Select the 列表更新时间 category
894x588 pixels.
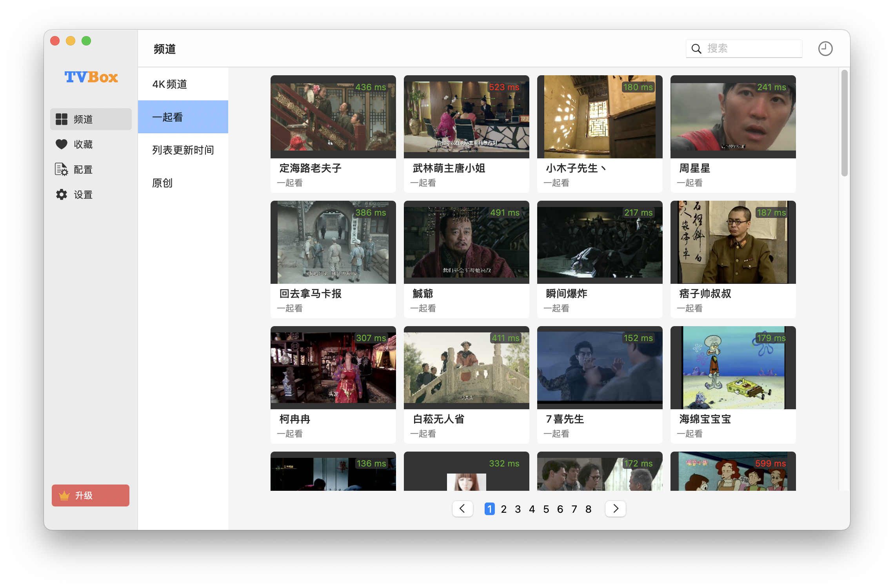(x=183, y=150)
